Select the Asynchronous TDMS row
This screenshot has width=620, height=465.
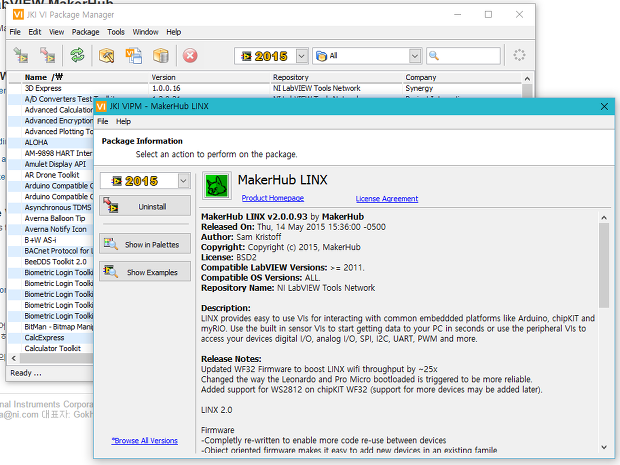point(51,208)
